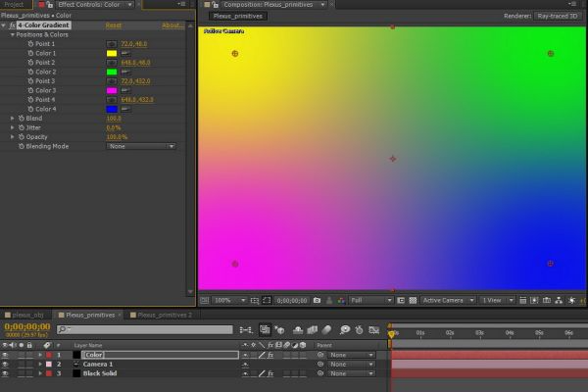
Task: Click the Take Snapshot camera icon
Action: [x=317, y=301]
